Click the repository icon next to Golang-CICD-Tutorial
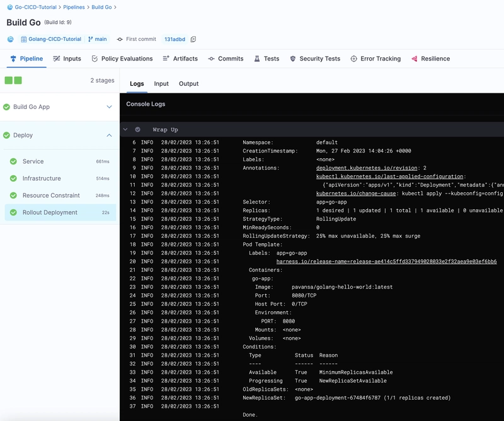The image size is (504, 421). [x=24, y=39]
